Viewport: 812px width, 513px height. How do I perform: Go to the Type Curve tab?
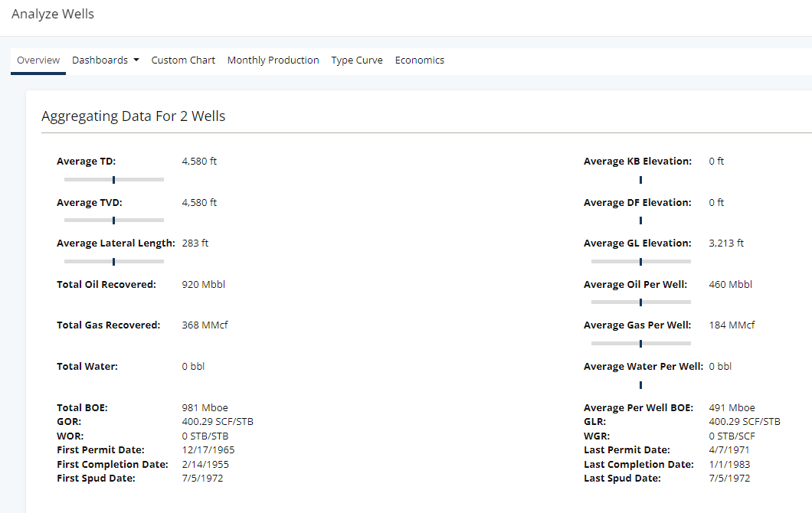357,60
